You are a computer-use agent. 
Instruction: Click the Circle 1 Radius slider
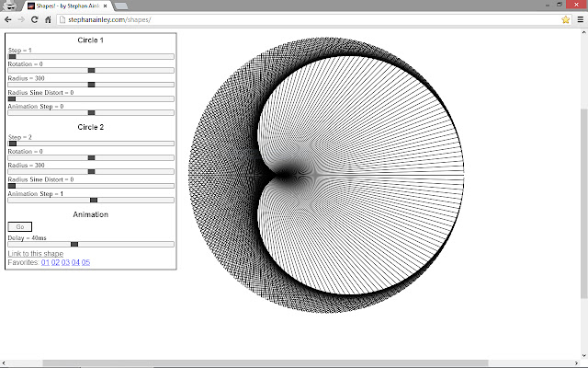91,85
